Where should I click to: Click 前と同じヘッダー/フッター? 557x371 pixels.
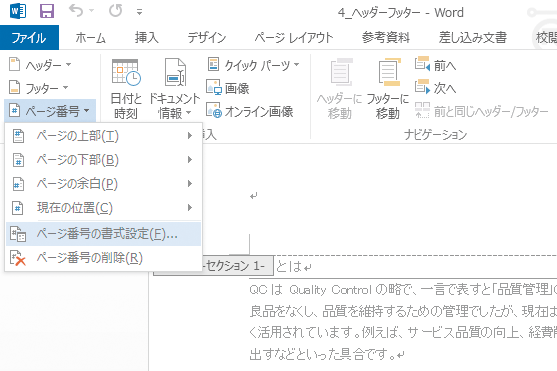[x=482, y=112]
